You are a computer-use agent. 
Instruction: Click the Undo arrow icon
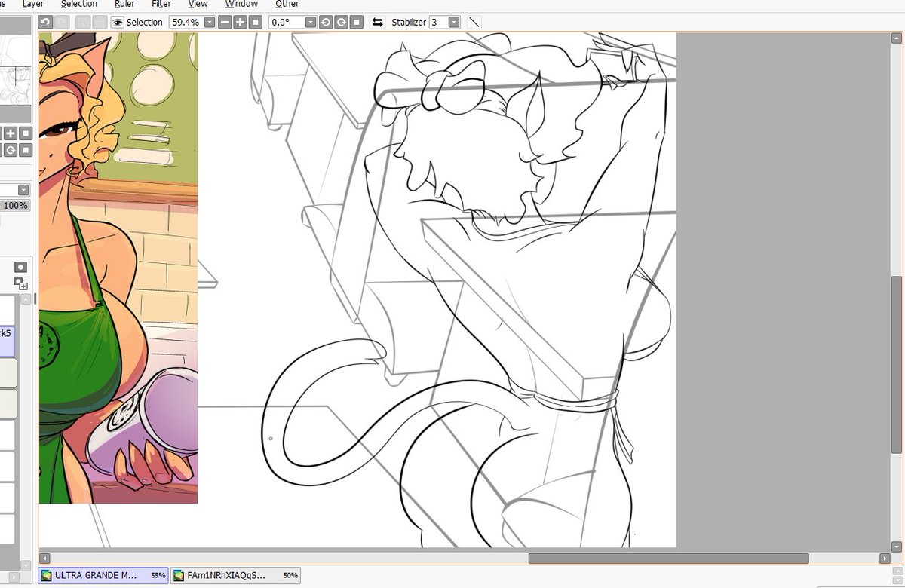[x=45, y=23]
